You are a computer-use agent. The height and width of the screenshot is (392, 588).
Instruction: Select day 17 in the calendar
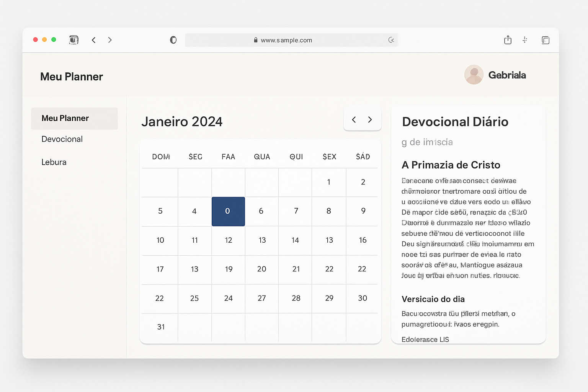160,269
